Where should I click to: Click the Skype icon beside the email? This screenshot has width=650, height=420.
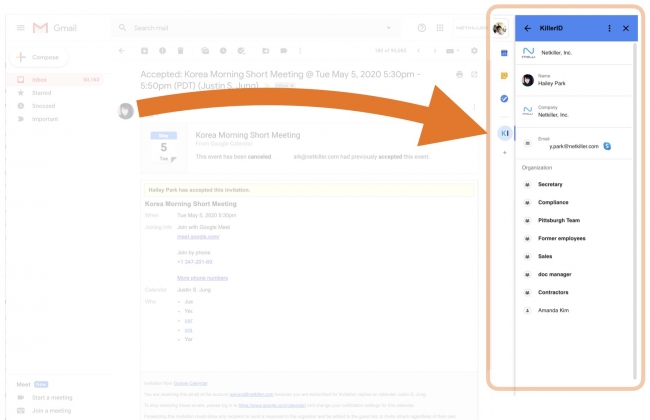[x=607, y=146]
